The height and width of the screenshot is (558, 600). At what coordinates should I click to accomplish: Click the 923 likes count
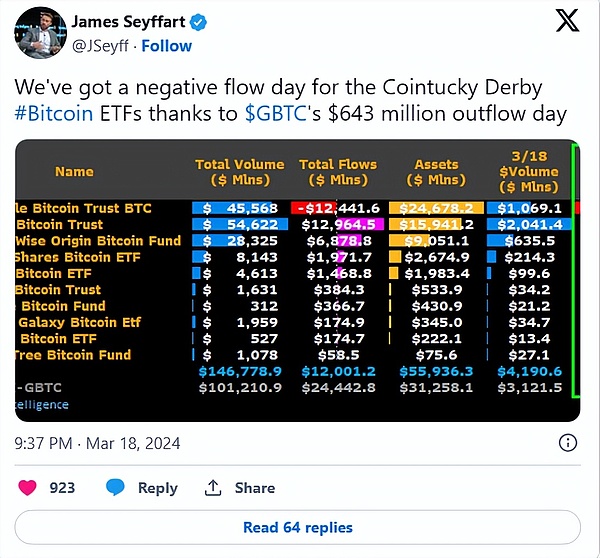point(62,488)
